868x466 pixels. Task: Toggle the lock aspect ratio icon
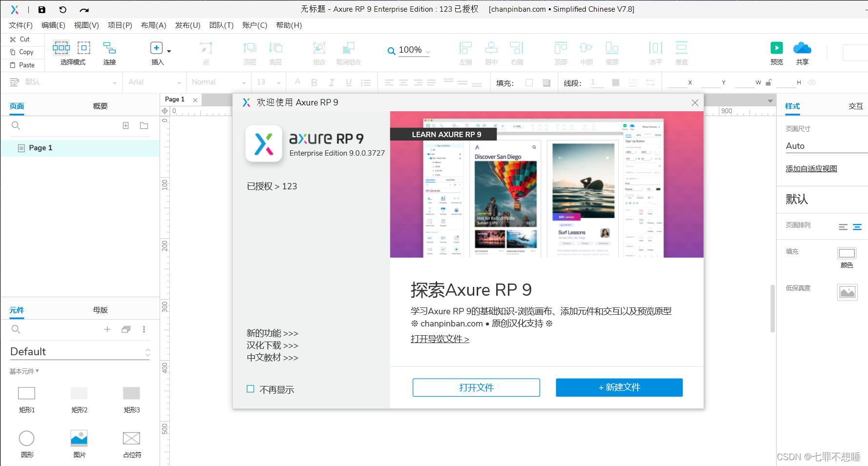point(769,82)
